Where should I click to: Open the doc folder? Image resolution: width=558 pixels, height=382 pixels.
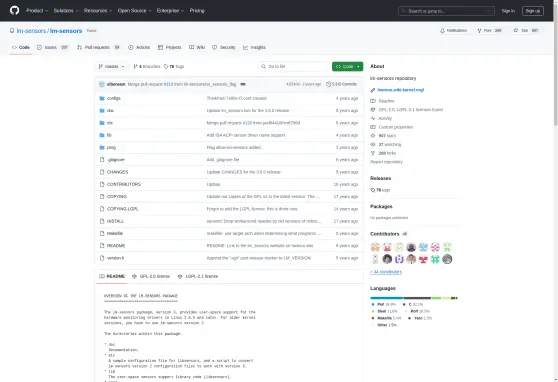point(110,111)
